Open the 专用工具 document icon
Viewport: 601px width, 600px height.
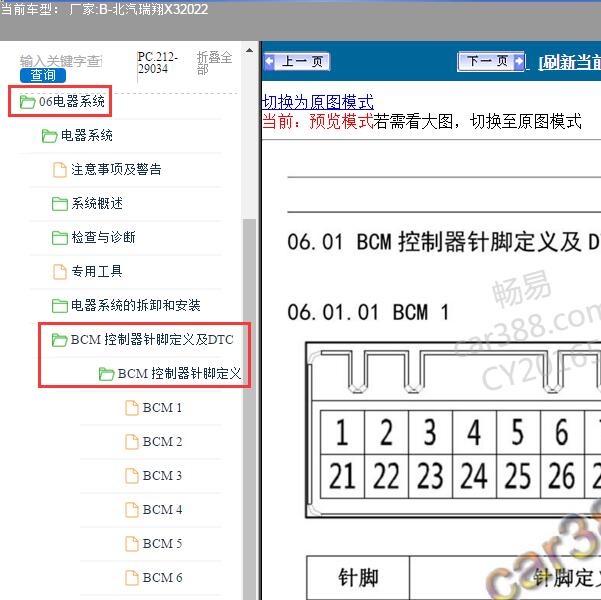(x=59, y=272)
